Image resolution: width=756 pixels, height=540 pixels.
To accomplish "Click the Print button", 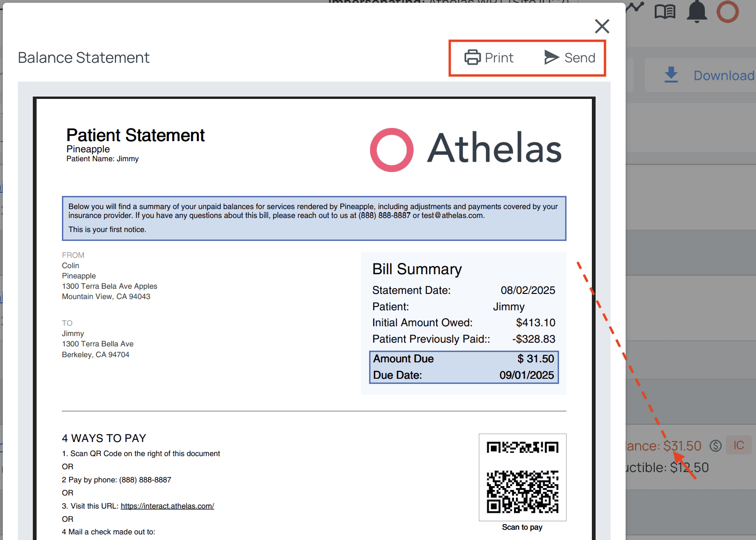I will pos(489,58).
